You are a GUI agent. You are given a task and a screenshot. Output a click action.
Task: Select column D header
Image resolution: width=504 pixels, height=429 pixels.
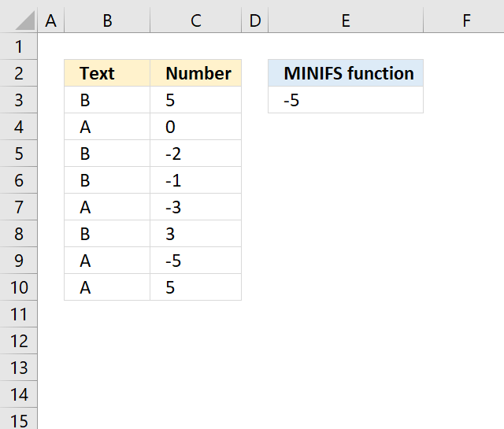(255, 20)
